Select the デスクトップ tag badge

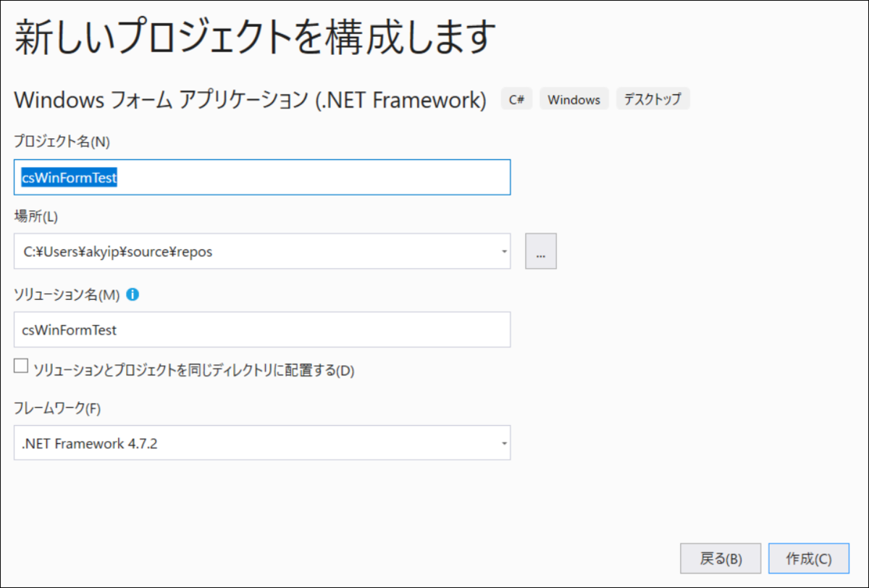click(652, 99)
